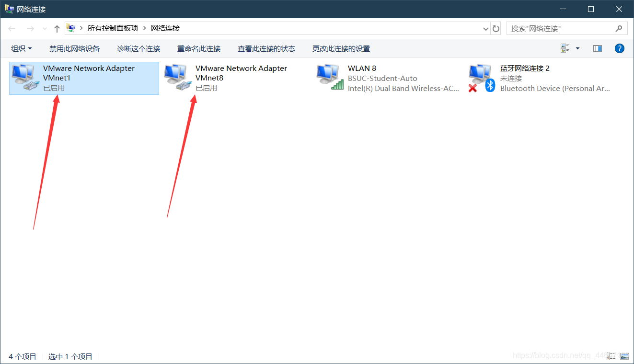Click the window title bar network icon
The width and height of the screenshot is (634, 364).
[x=9, y=9]
